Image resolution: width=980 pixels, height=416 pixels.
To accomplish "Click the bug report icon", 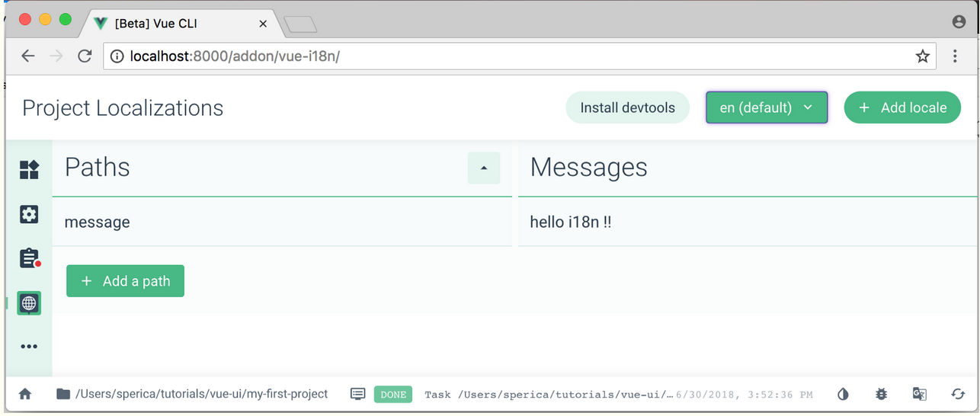I will coord(881,394).
